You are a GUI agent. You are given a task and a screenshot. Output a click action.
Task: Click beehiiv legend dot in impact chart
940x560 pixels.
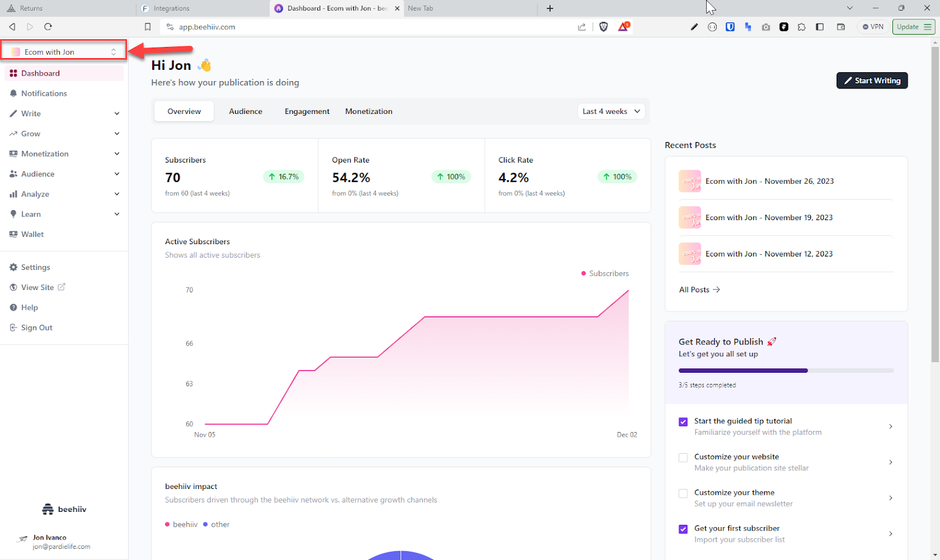click(x=167, y=525)
